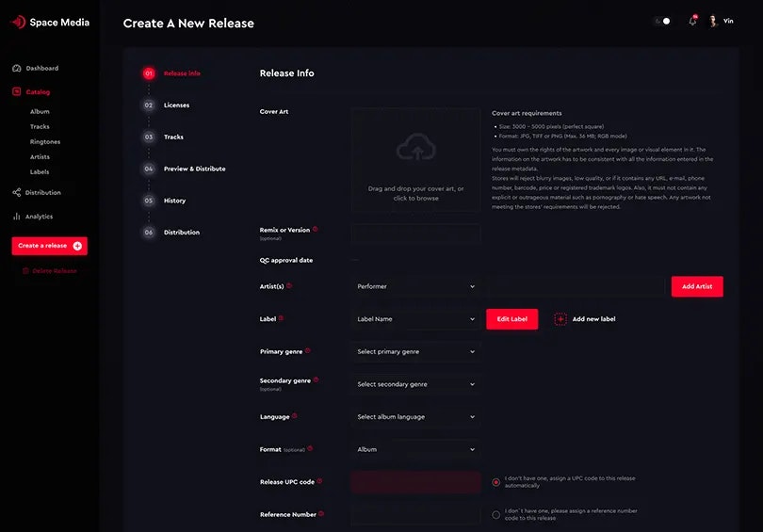This screenshot has width=763, height=532.
Task: Click step 01 Release info circle
Action: coord(149,73)
